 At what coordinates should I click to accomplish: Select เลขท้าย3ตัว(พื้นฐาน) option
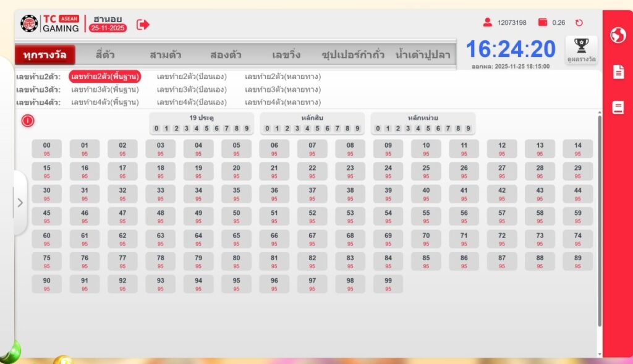pos(105,90)
